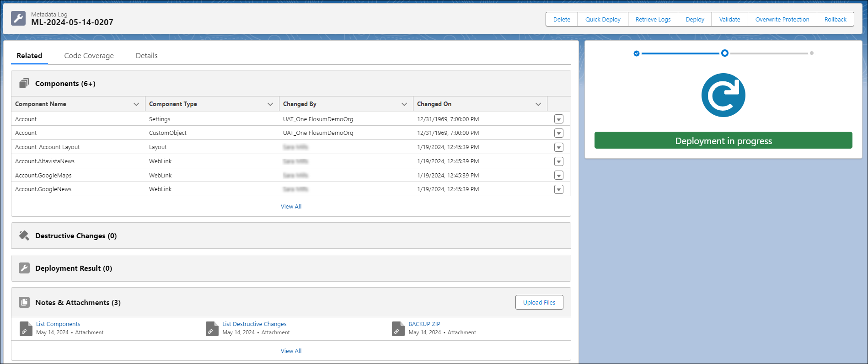Click the Overwrite Protection button
The image size is (868, 364).
(x=782, y=19)
